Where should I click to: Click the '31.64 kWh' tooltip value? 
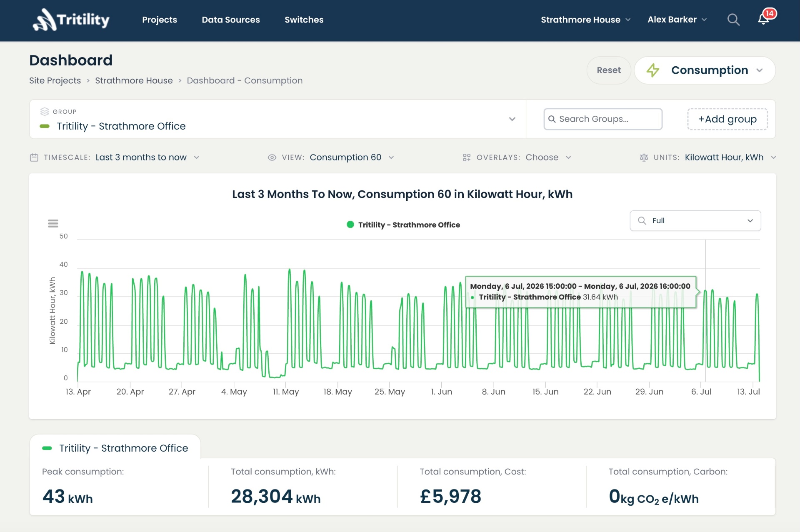pos(600,297)
